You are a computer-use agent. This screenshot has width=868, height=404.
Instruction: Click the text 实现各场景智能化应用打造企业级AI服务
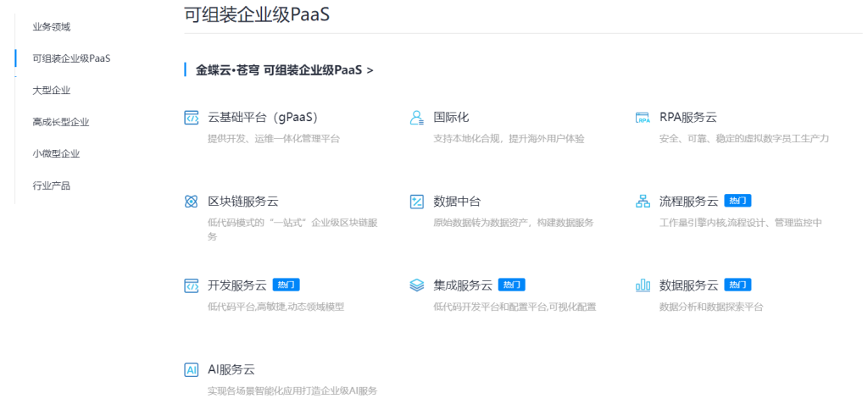pyautogui.click(x=292, y=391)
